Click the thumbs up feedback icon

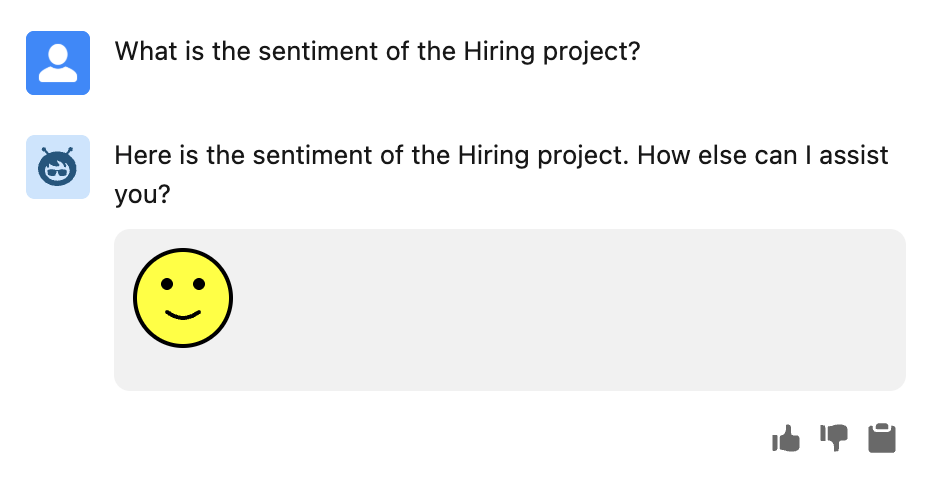pyautogui.click(x=787, y=438)
